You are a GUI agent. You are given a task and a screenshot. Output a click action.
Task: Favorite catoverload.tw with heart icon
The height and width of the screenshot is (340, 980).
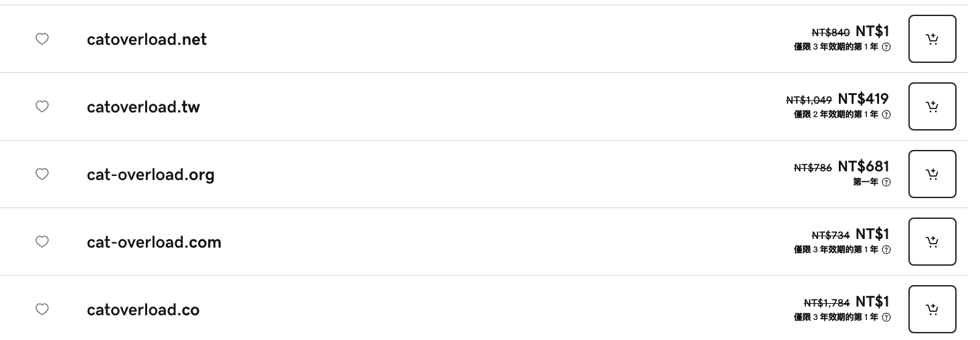[x=41, y=106]
